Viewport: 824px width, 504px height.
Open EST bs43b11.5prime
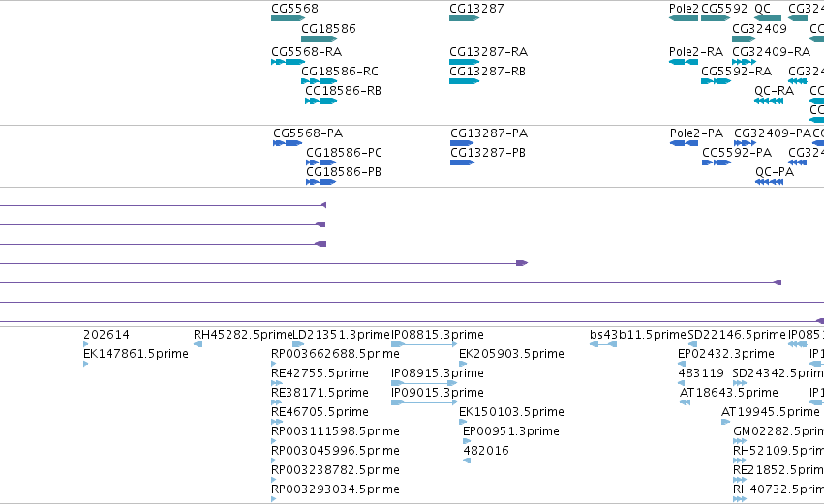tap(638, 335)
